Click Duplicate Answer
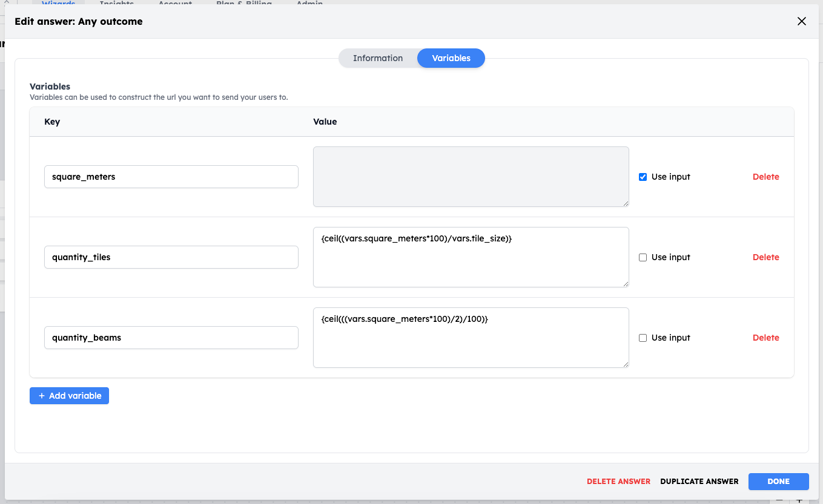 (699, 482)
